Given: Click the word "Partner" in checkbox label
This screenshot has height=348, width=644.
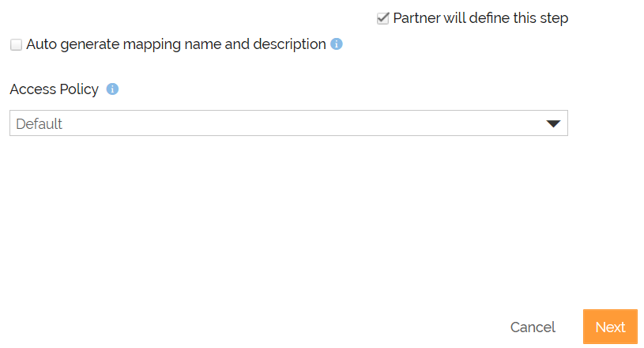Looking at the screenshot, I should pyautogui.click(x=416, y=17).
